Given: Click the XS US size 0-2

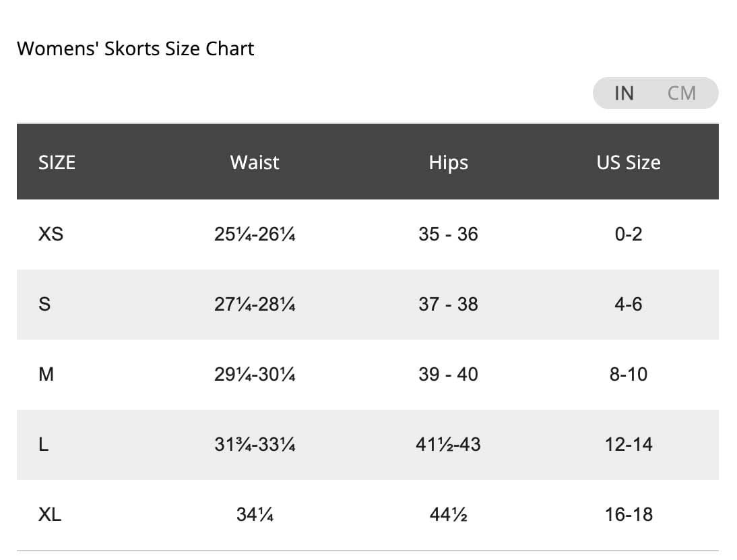Looking at the screenshot, I should pos(628,235).
